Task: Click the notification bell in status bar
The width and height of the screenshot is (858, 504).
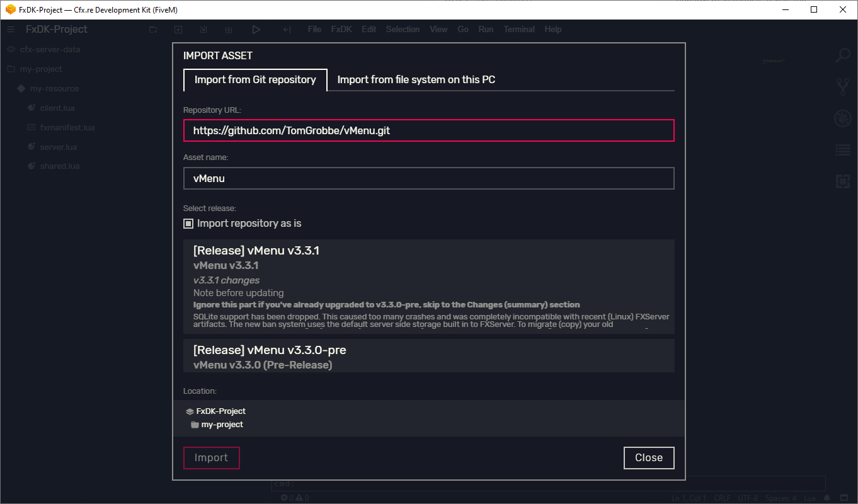Action: [844, 498]
